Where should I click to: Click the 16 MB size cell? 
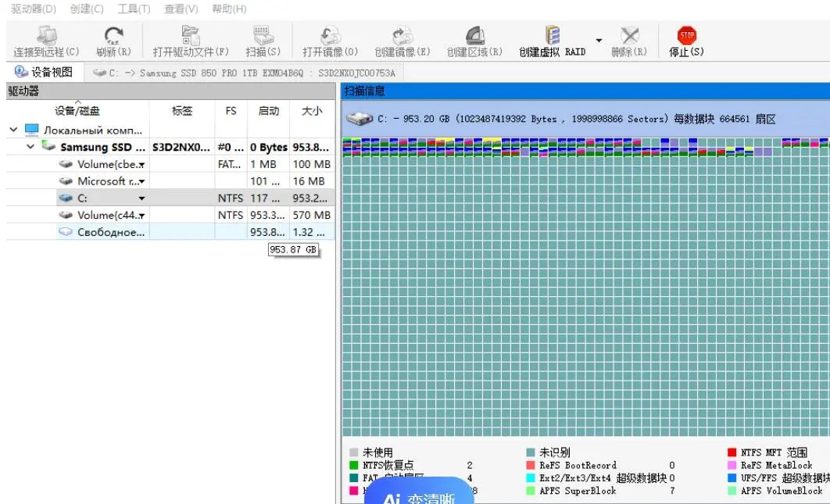[x=312, y=181]
